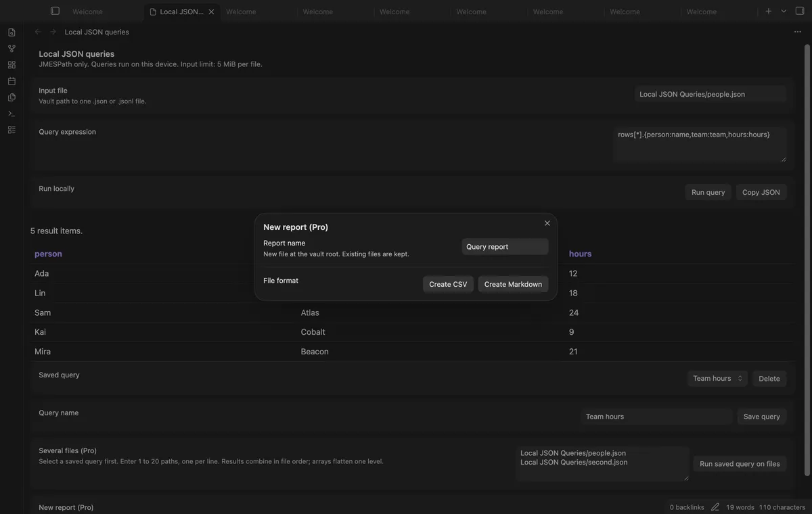Click the Query name input field
Viewport: 812px width, 514px height.
[x=656, y=417]
